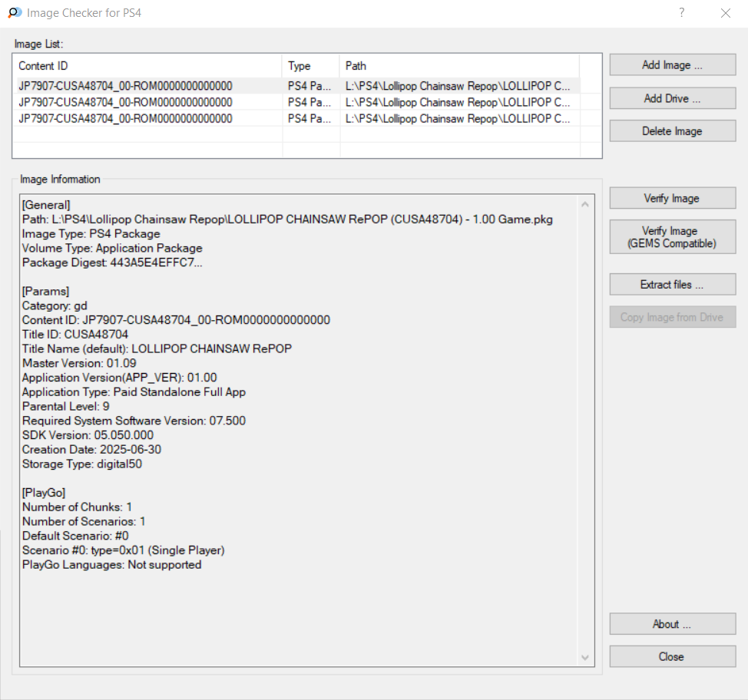This screenshot has width=748, height=700.
Task: Sort list by Path column header
Action: pyautogui.click(x=460, y=66)
